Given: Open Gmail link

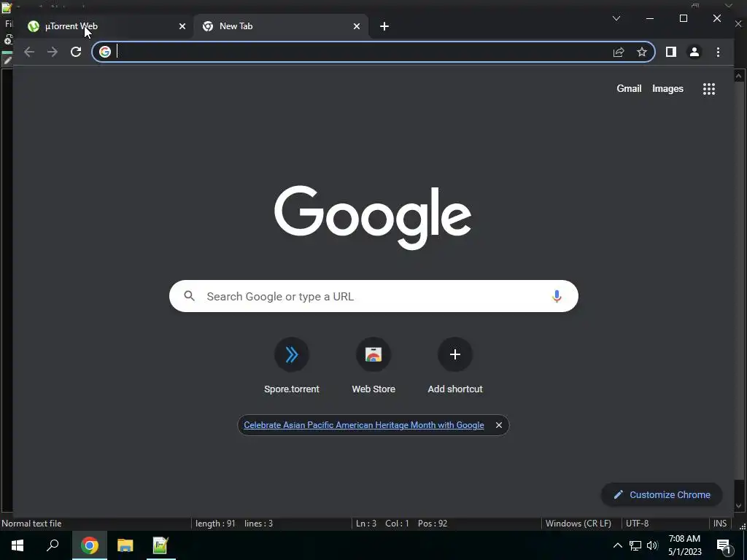Looking at the screenshot, I should pos(629,88).
